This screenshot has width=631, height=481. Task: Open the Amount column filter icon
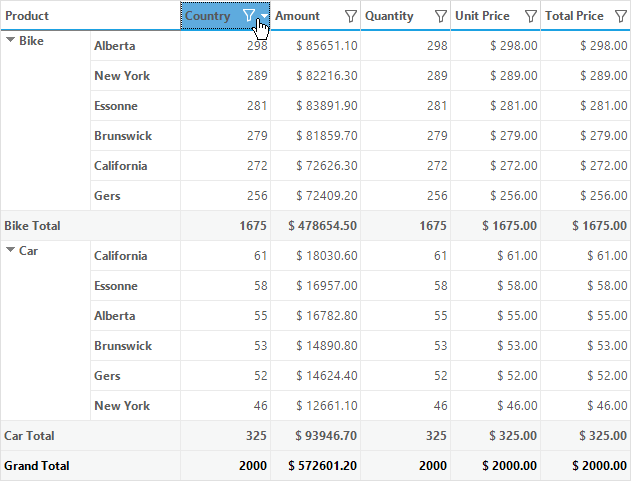(351, 16)
